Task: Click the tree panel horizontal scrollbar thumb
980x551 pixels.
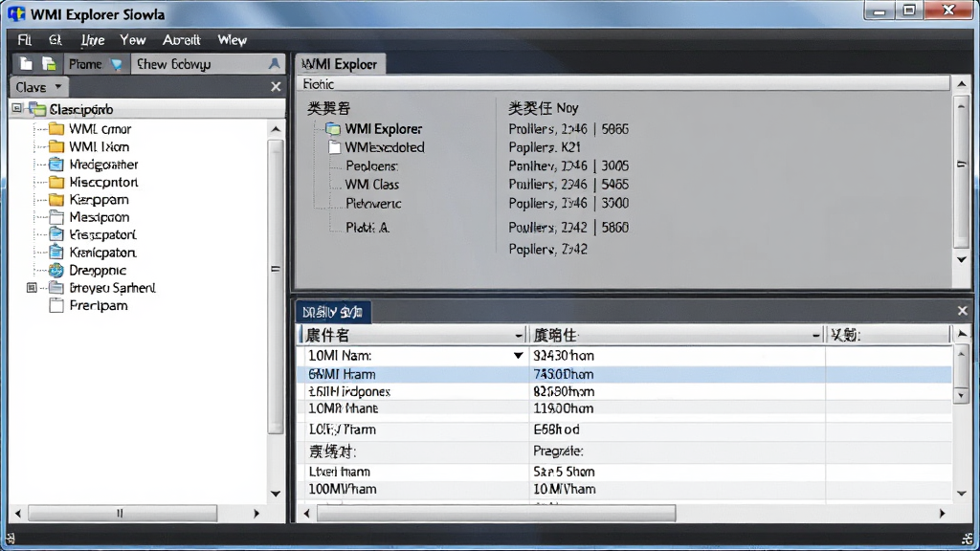Action: coord(122,514)
